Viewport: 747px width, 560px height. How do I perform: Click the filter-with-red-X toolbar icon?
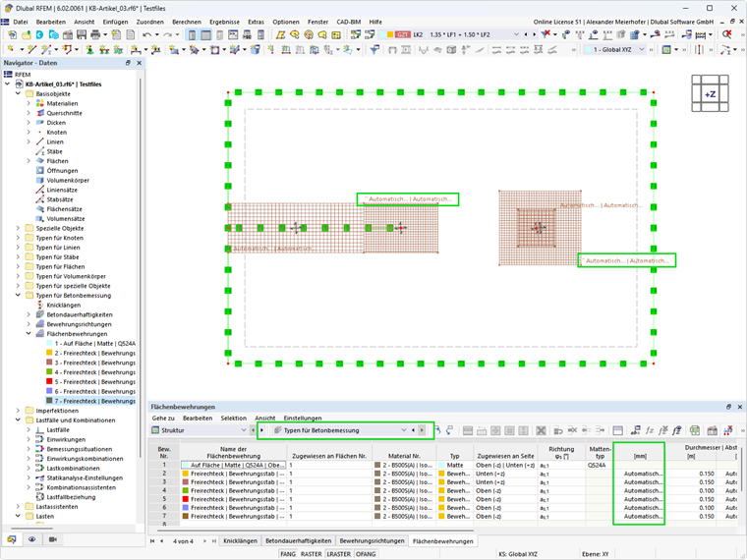coord(546,34)
